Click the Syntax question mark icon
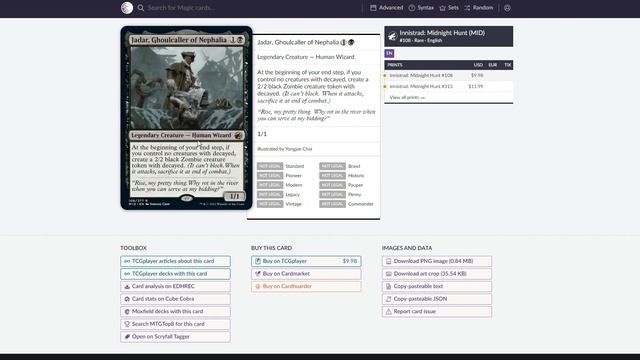 coord(412,8)
